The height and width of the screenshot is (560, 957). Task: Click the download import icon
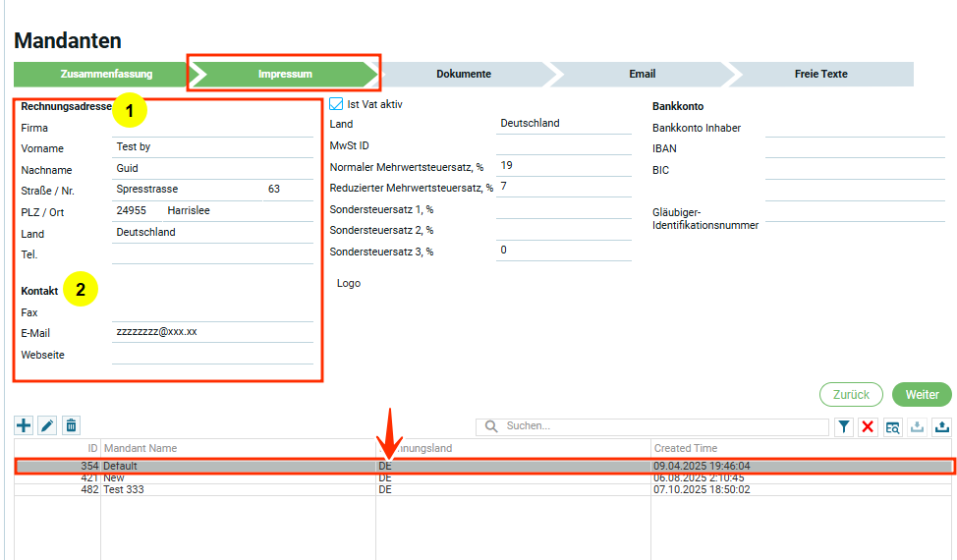click(918, 426)
